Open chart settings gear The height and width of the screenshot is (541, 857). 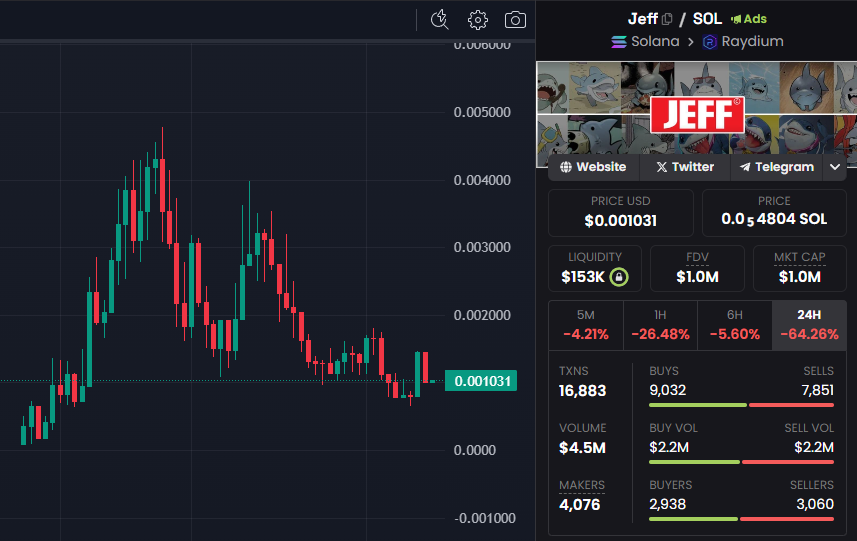(x=478, y=20)
